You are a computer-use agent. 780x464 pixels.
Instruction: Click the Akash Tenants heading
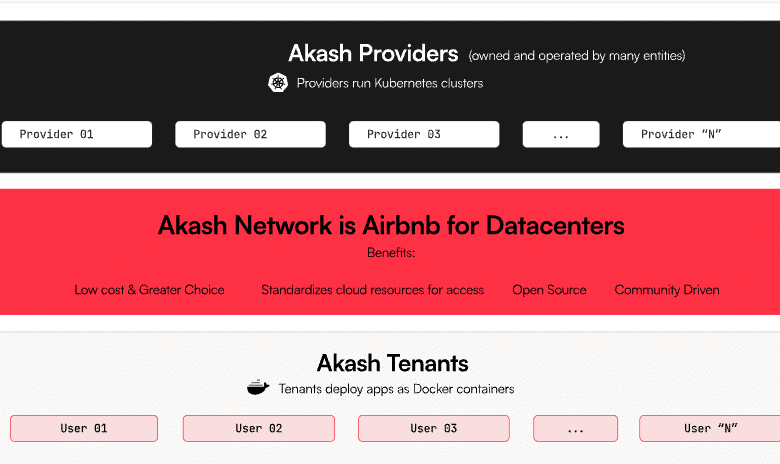pos(392,363)
